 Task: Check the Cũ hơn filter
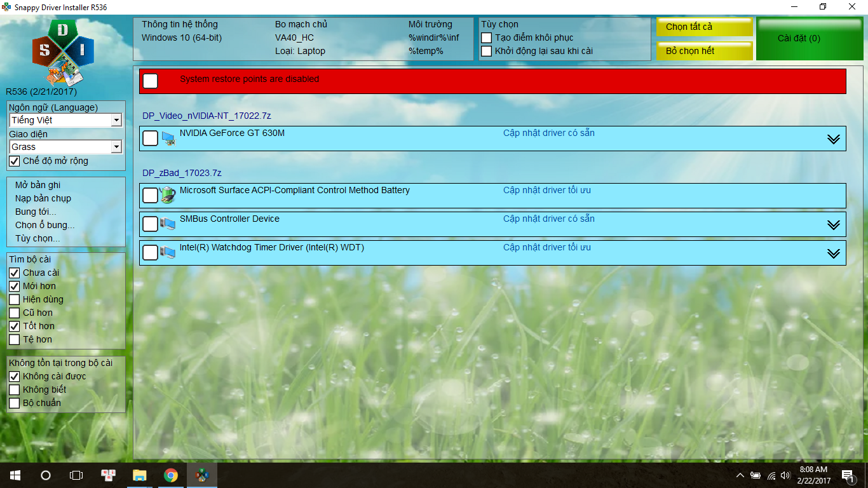(x=15, y=313)
